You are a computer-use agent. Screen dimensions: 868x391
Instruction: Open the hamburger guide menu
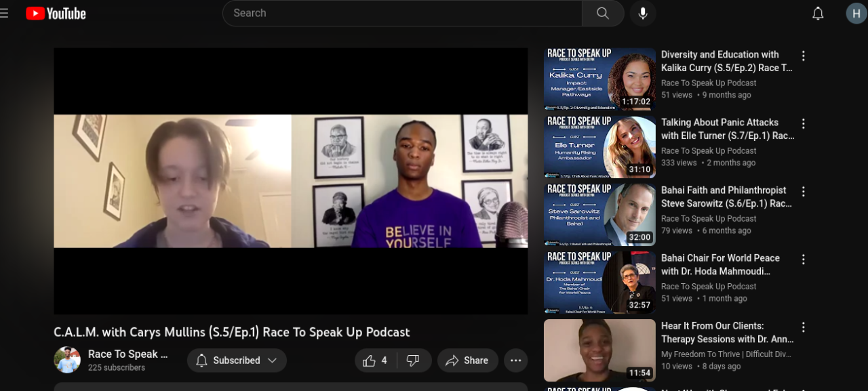click(4, 13)
